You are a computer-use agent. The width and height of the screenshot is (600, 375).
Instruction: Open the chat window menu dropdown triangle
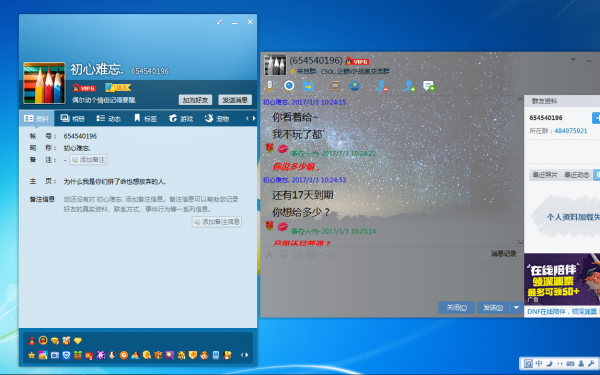573,60
